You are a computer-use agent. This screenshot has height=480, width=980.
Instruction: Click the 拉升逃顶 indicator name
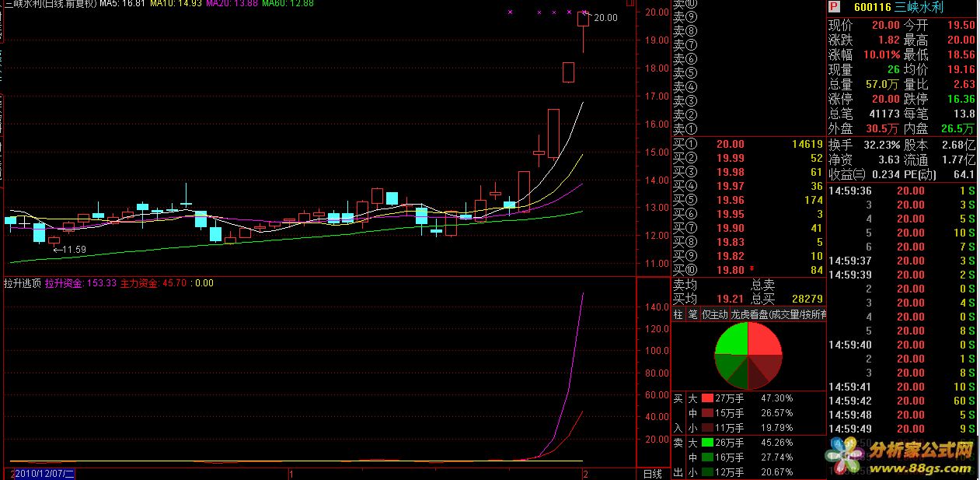coord(23,283)
